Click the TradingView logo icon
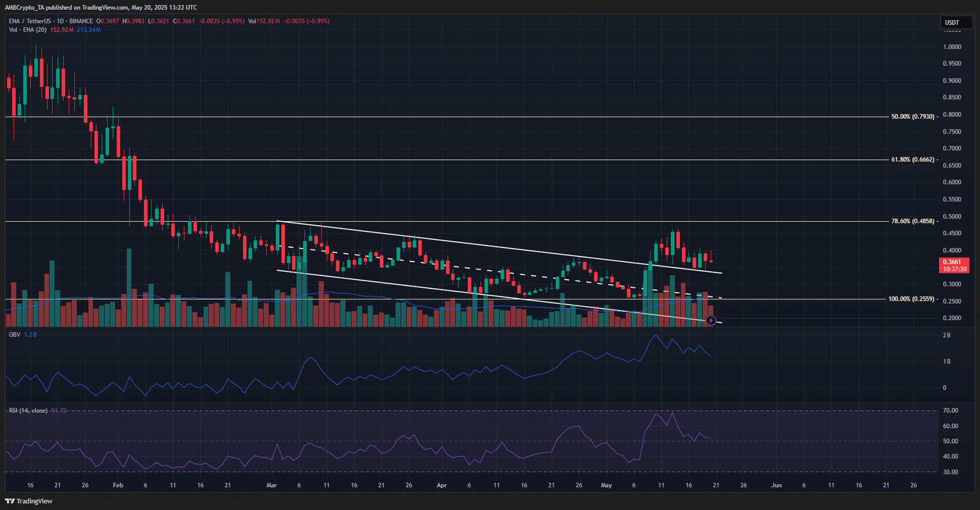Image resolution: width=980 pixels, height=510 pixels. [x=10, y=501]
